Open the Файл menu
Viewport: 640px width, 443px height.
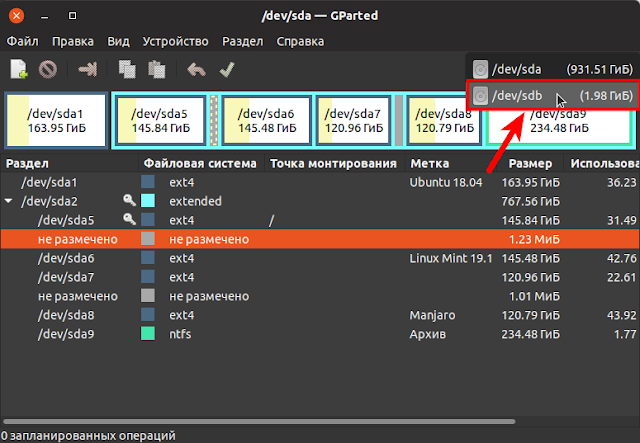point(22,41)
